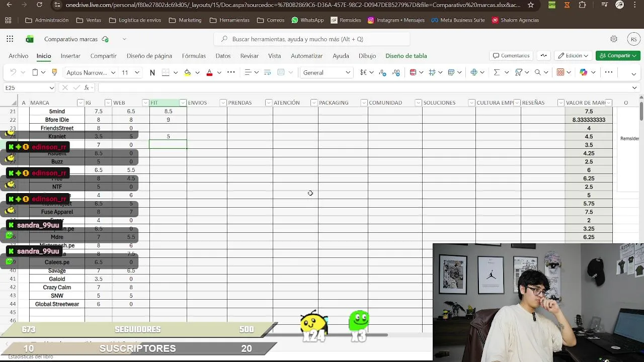Viewport: 644px width, 362px height.
Task: Open the WEB column filter dropdown
Action: (x=145, y=103)
